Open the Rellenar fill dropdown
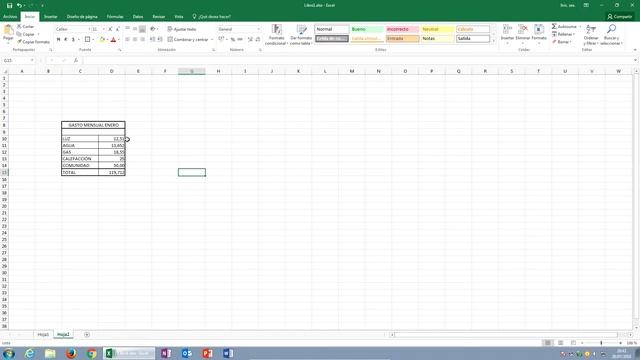 tap(564, 34)
